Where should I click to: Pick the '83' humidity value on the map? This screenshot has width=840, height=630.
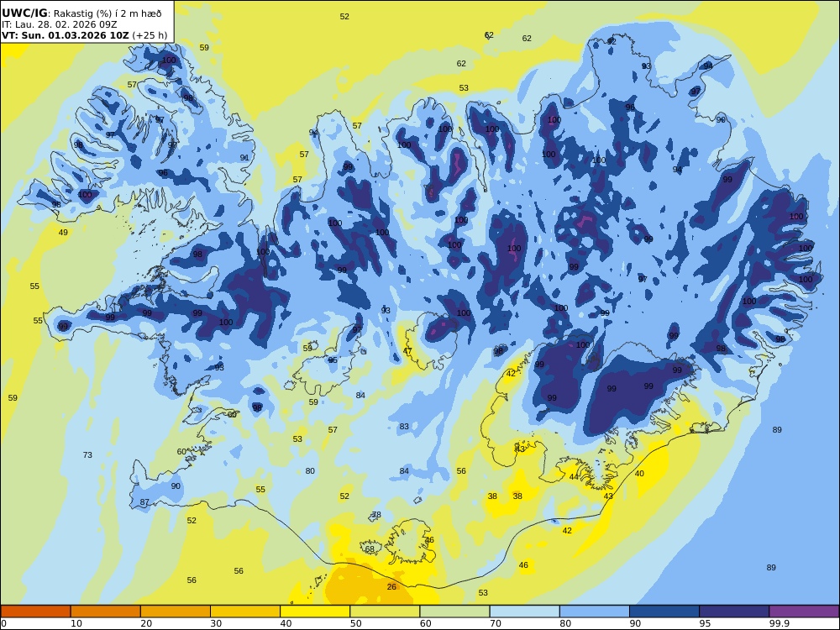click(404, 427)
